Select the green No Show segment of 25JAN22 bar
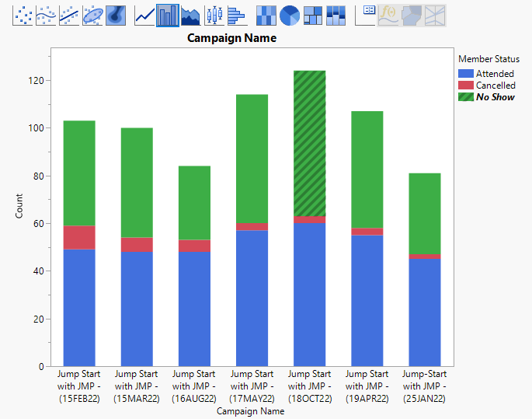This screenshot has width=532, height=419. pos(425,214)
